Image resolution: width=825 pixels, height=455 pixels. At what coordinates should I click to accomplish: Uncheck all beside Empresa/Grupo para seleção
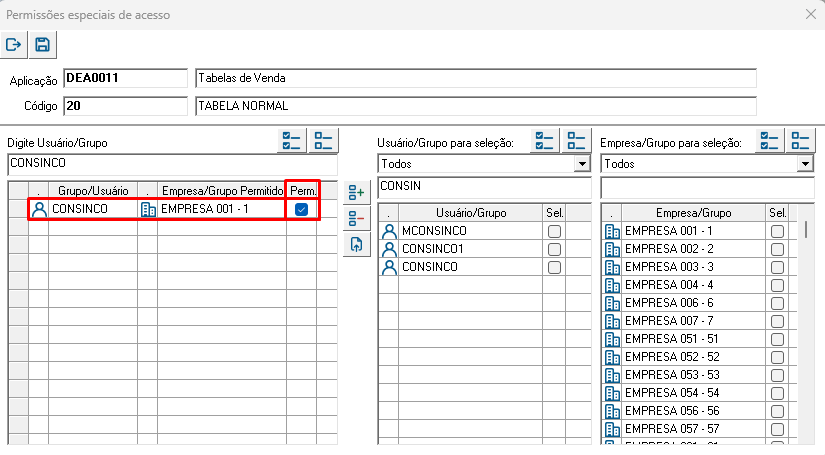click(x=800, y=141)
